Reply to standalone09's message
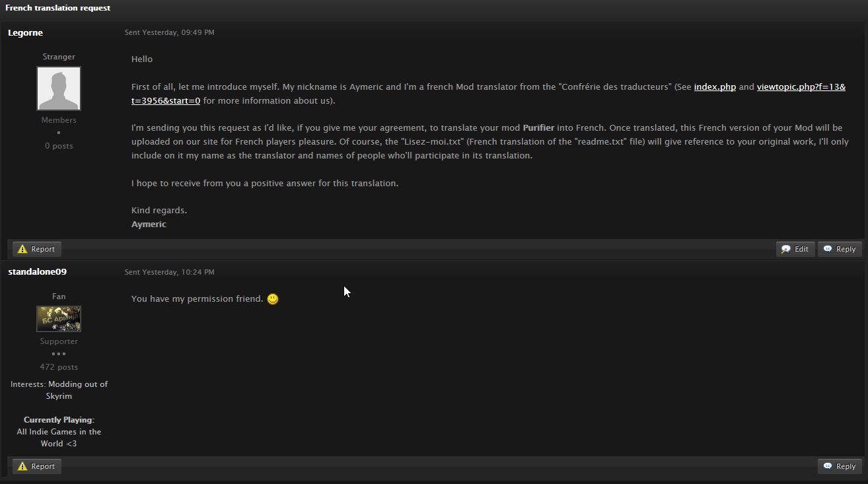This screenshot has height=484, width=868. coord(840,466)
